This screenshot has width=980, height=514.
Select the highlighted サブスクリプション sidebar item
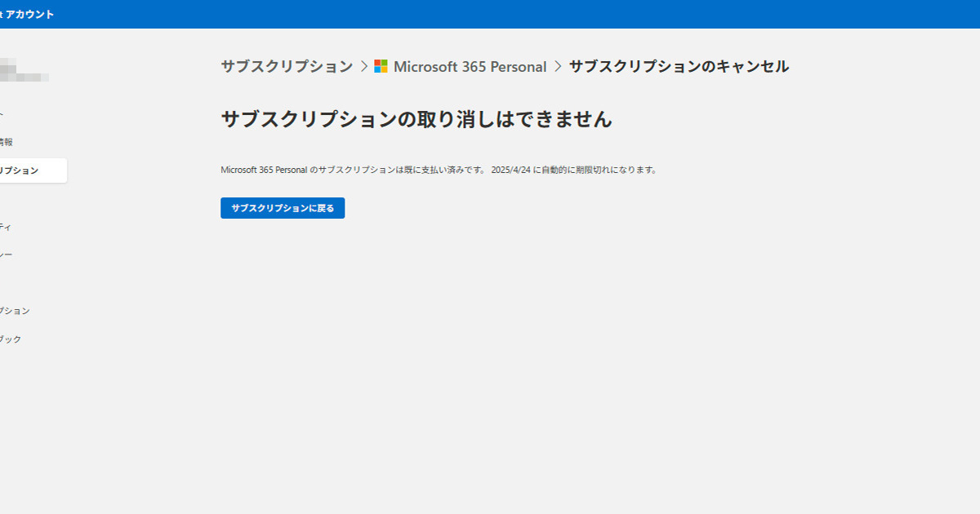click(33, 171)
